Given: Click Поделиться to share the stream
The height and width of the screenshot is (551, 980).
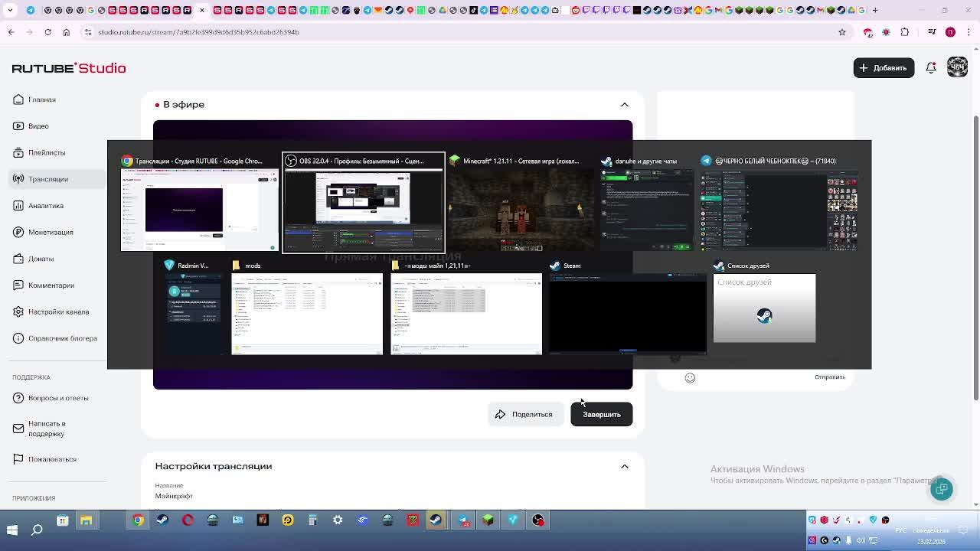Looking at the screenshot, I should coord(525,414).
